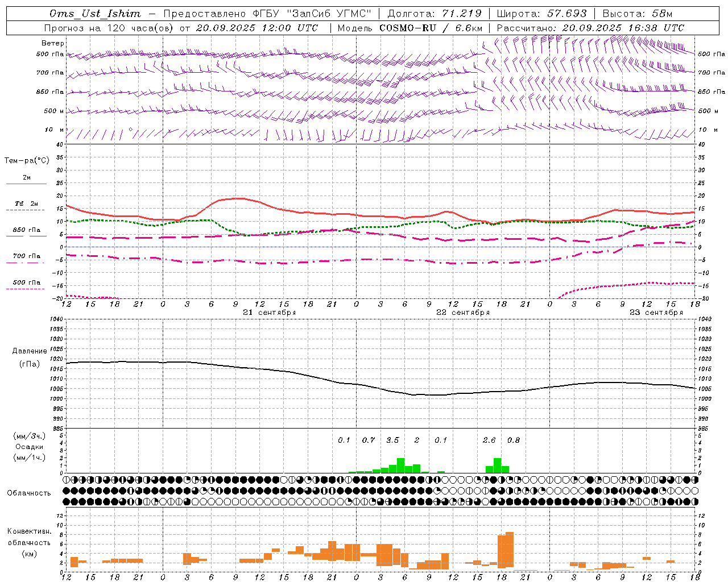
Task: Click the 10 м wind level label on left axis
Action: click(x=55, y=130)
